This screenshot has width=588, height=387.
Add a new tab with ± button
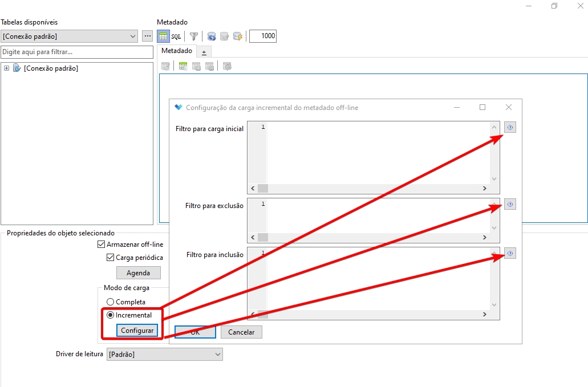pos(204,51)
